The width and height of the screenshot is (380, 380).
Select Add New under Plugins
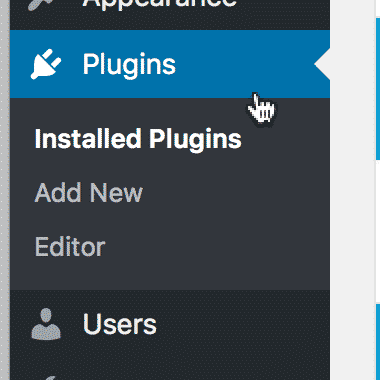point(89,193)
